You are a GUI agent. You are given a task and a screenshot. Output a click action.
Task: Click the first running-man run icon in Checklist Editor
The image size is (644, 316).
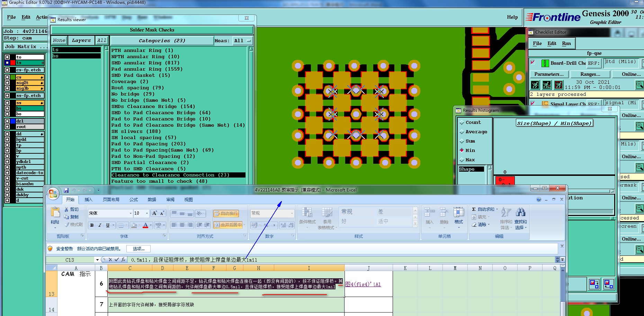tap(535, 84)
